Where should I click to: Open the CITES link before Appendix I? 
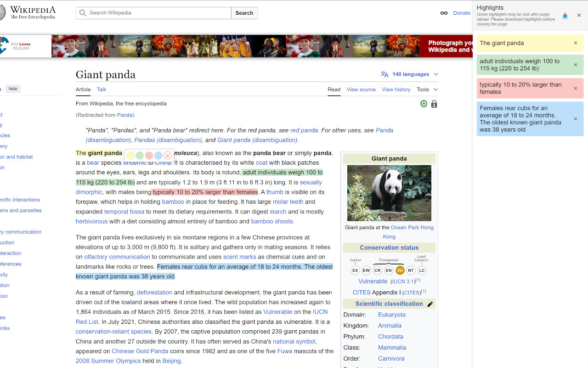coord(362,292)
